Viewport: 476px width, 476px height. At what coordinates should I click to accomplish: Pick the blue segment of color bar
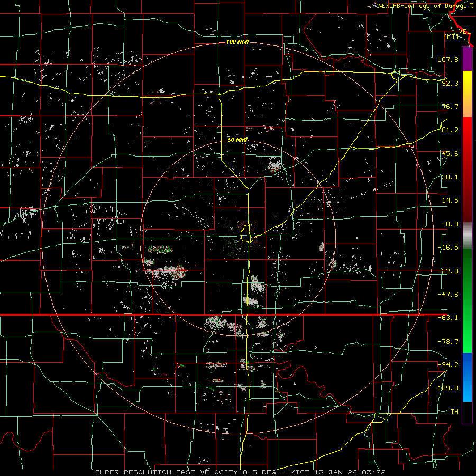[x=467, y=377]
